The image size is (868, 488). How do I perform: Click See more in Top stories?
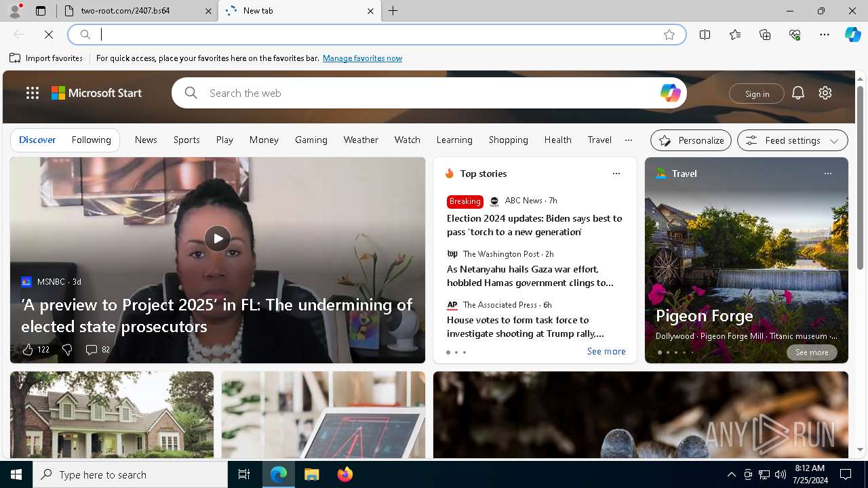click(606, 351)
